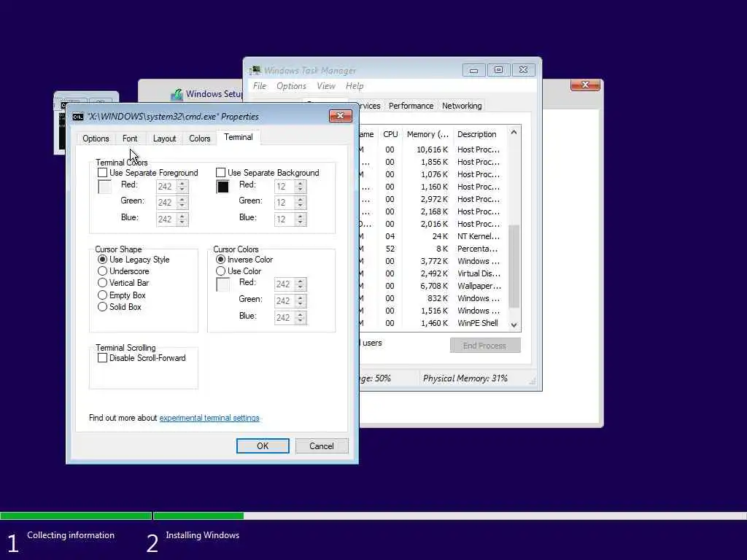Switch to Performance tab in Task Manager
This screenshot has height=560, width=747.
(411, 106)
